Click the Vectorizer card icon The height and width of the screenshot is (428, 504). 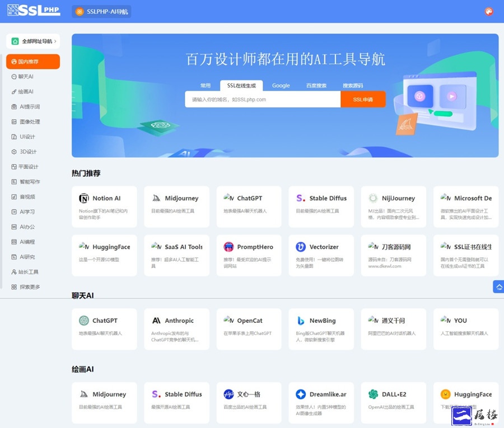point(301,247)
